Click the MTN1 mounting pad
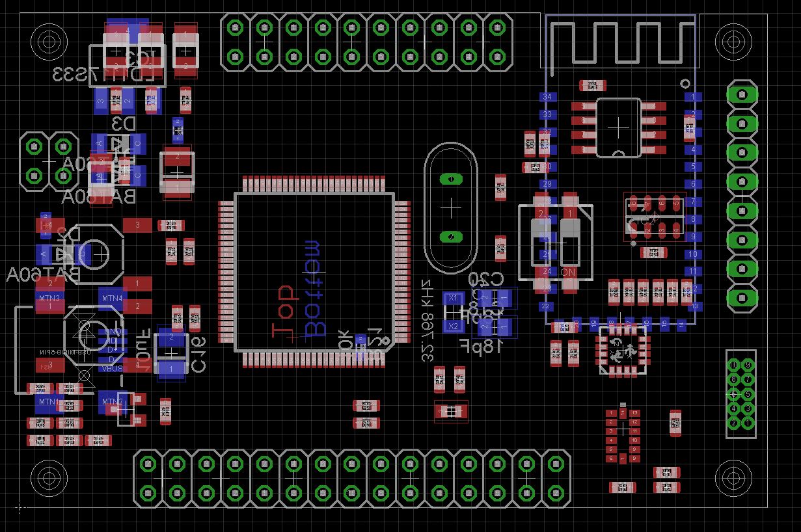Image resolution: width=801 pixels, height=532 pixels. (x=49, y=403)
